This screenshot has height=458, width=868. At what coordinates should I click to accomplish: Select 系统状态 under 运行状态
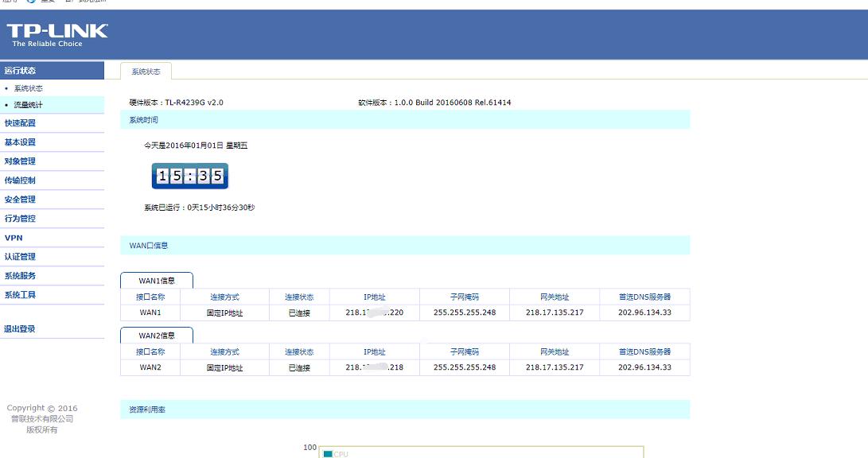click(32, 88)
